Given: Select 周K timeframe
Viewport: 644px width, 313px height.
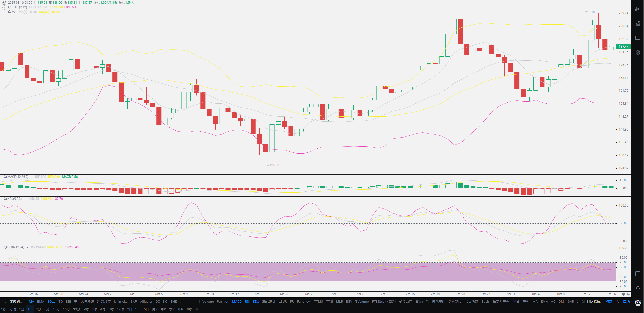Looking at the screenshot, I should tap(155, 309).
